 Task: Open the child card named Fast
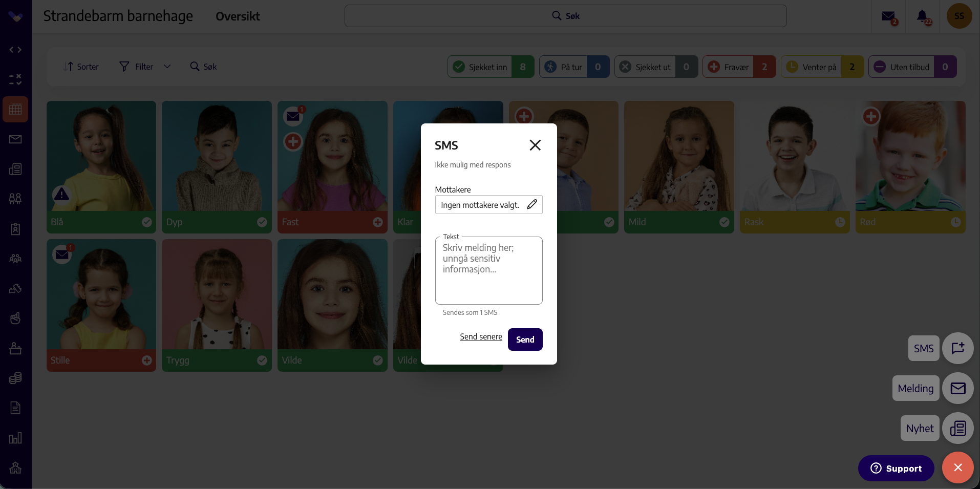[x=332, y=167]
